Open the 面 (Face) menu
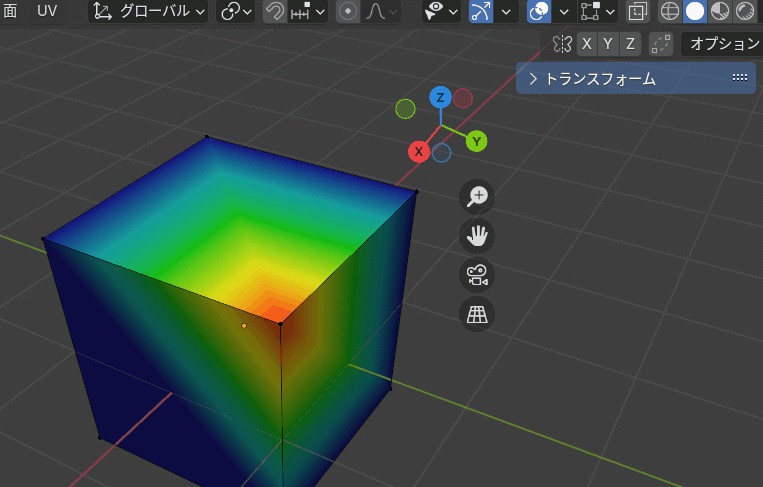 coord(9,11)
